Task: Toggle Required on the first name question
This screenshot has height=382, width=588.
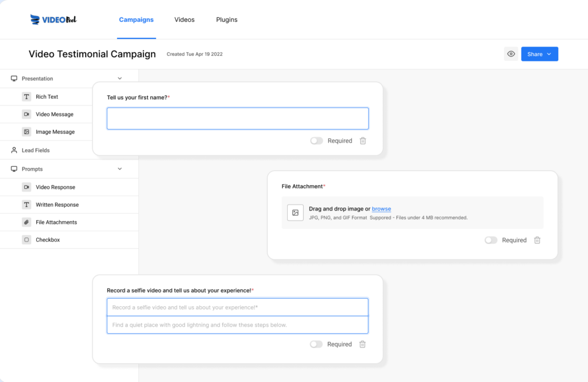Action: [x=316, y=141]
